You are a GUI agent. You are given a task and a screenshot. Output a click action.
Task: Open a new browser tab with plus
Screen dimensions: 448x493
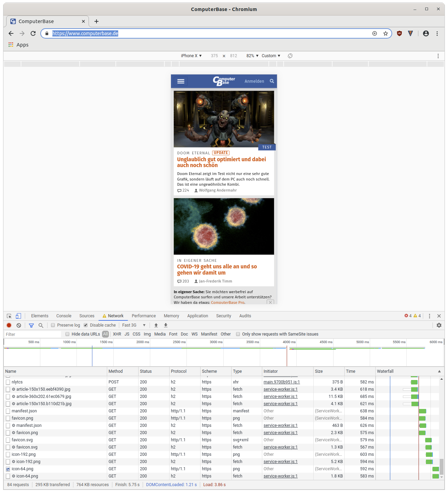point(96,21)
